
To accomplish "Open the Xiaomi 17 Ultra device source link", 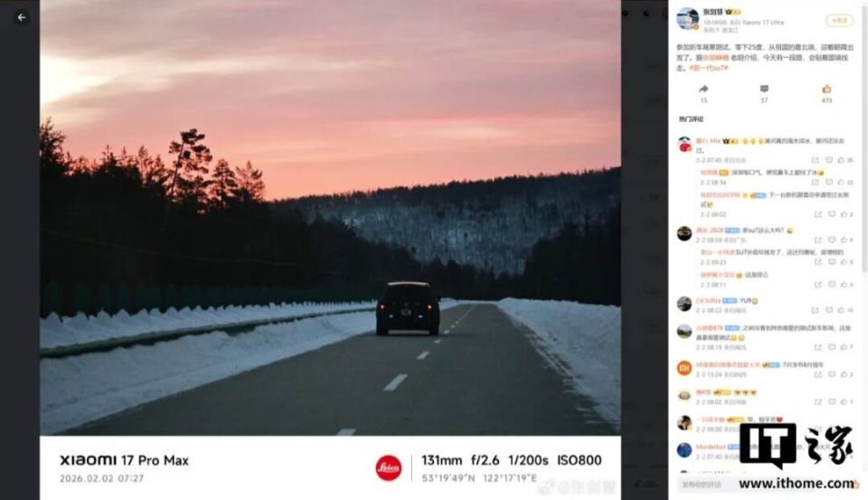I will tap(763, 23).
